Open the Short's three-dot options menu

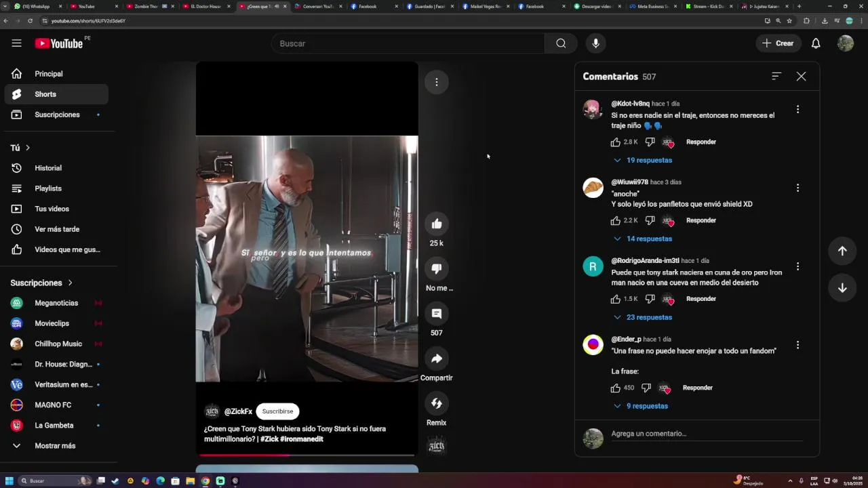pos(437,82)
